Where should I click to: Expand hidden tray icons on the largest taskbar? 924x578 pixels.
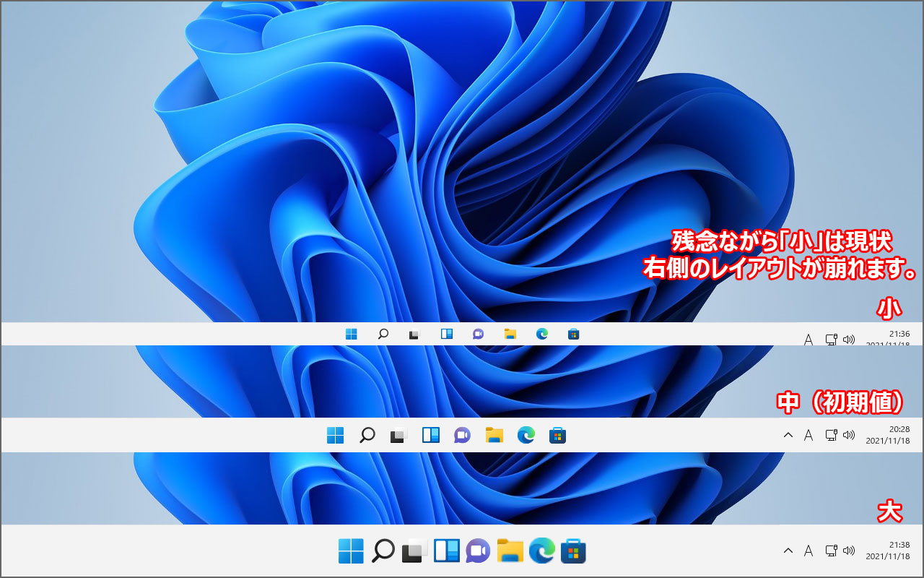pos(788,551)
